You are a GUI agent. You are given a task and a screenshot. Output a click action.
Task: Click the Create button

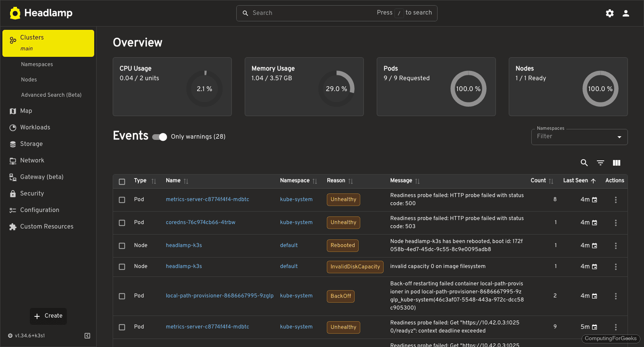(48, 316)
